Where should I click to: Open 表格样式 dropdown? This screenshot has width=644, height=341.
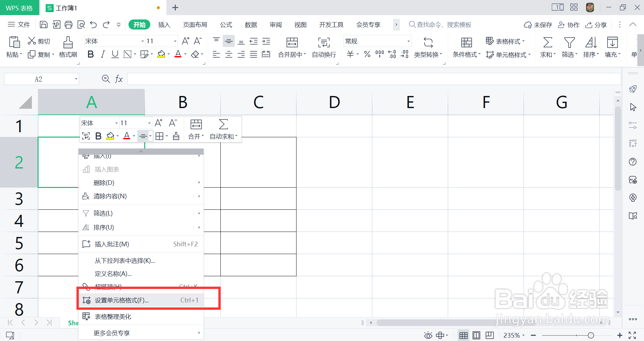coord(505,41)
